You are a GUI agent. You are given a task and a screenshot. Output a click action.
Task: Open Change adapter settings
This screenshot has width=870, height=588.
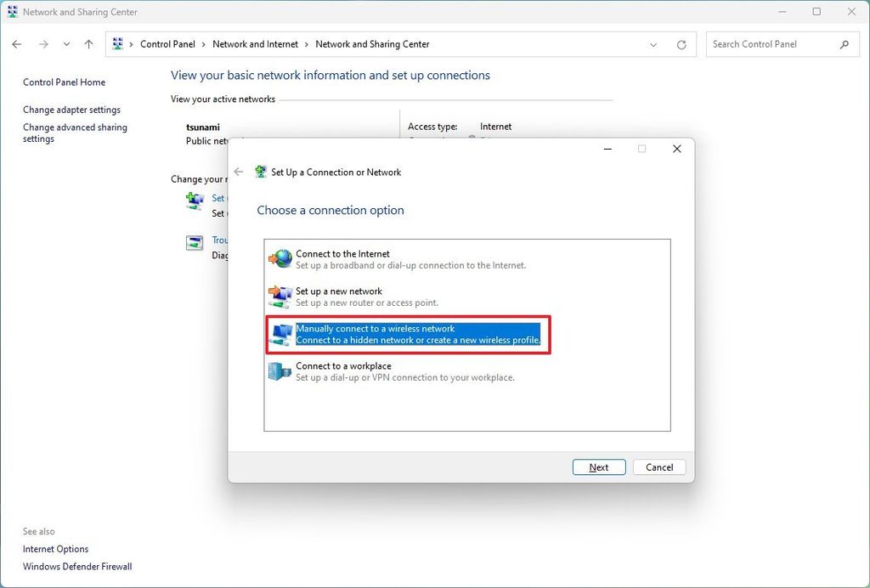(71, 110)
